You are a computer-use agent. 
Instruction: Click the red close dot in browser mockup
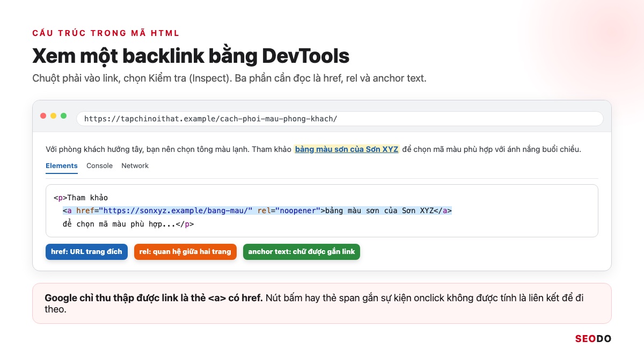(43, 116)
